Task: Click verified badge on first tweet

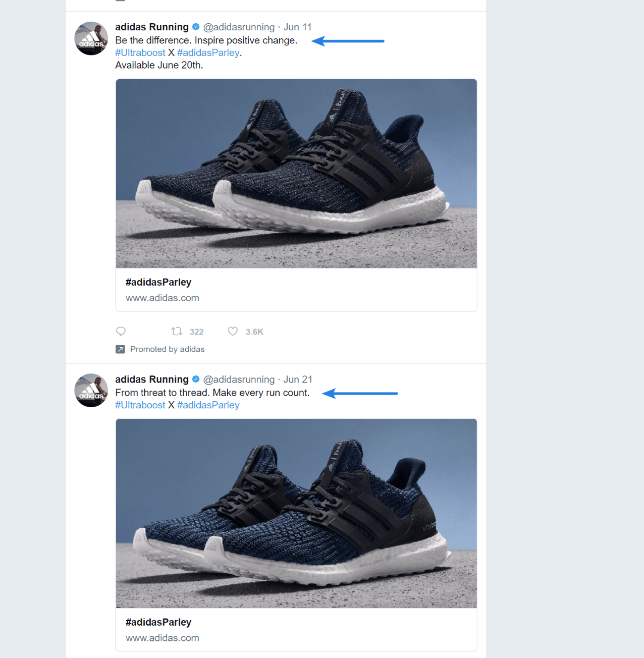Action: coord(196,27)
